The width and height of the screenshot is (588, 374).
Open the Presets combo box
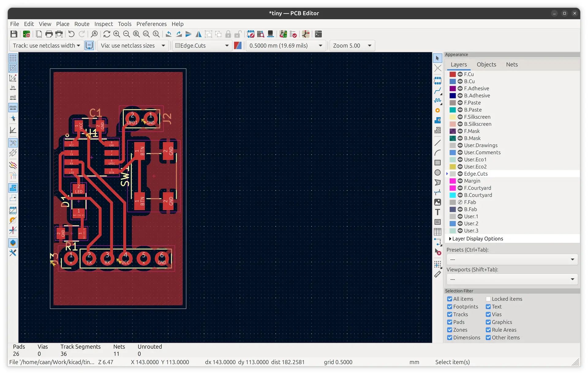512,259
